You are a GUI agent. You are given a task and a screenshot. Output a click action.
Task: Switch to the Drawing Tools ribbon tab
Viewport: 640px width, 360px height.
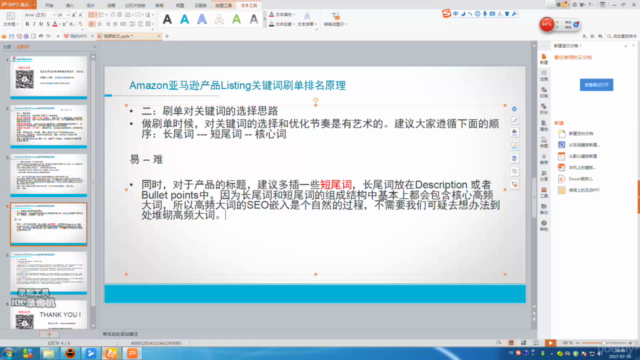pos(224,5)
